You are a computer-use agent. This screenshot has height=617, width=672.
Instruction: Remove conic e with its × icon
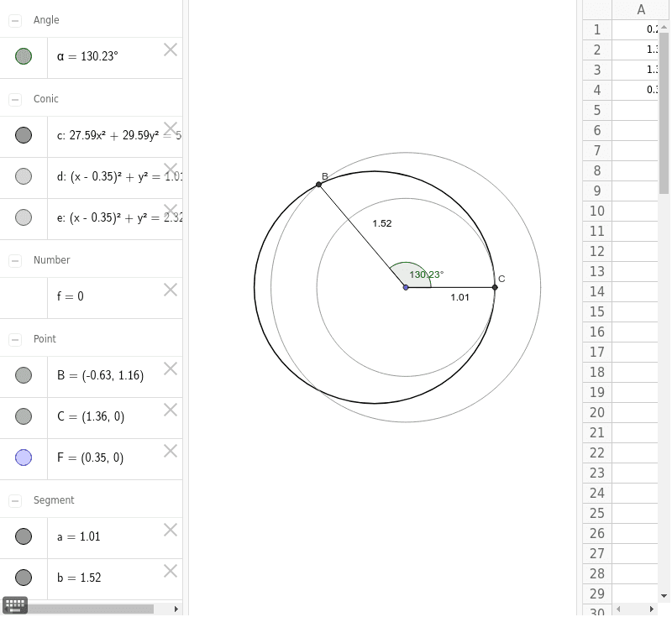(171, 212)
